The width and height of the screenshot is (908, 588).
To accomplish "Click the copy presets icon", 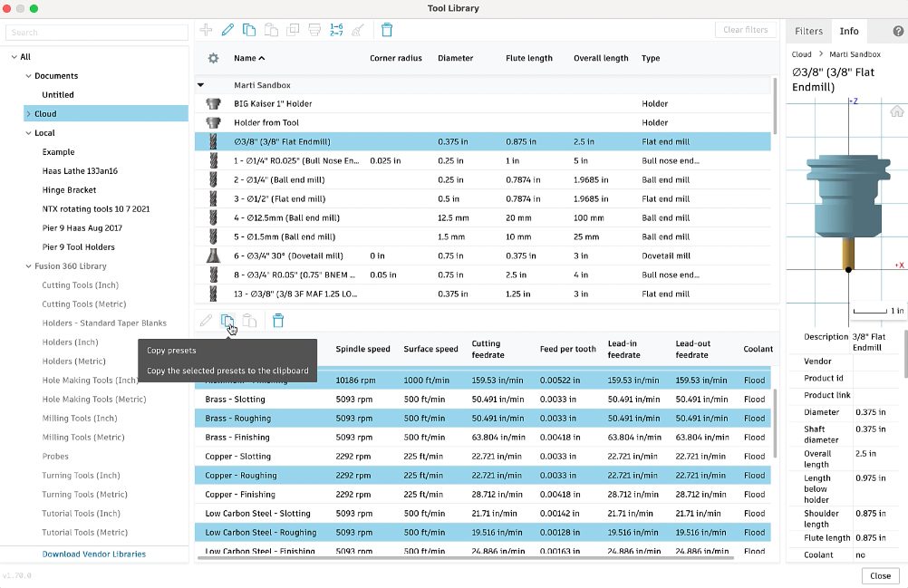I will pyautogui.click(x=228, y=321).
